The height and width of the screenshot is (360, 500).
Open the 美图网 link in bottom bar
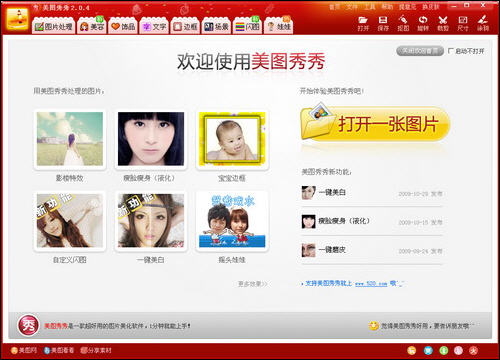tap(24, 350)
